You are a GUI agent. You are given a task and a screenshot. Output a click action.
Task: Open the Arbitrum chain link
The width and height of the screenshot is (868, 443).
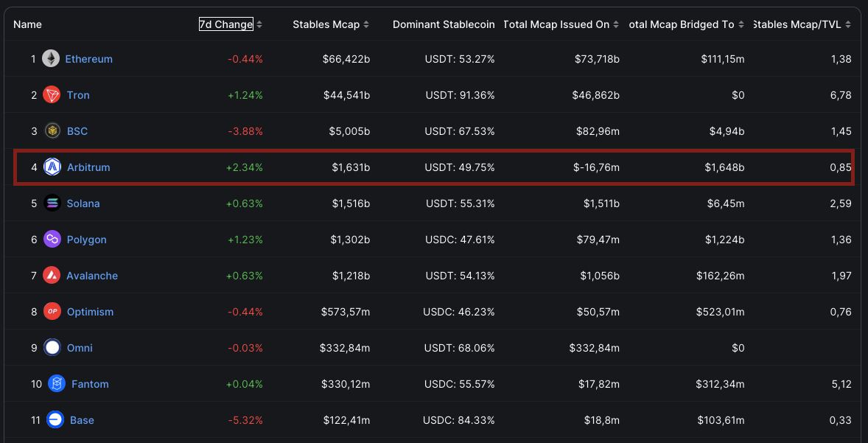tap(88, 167)
